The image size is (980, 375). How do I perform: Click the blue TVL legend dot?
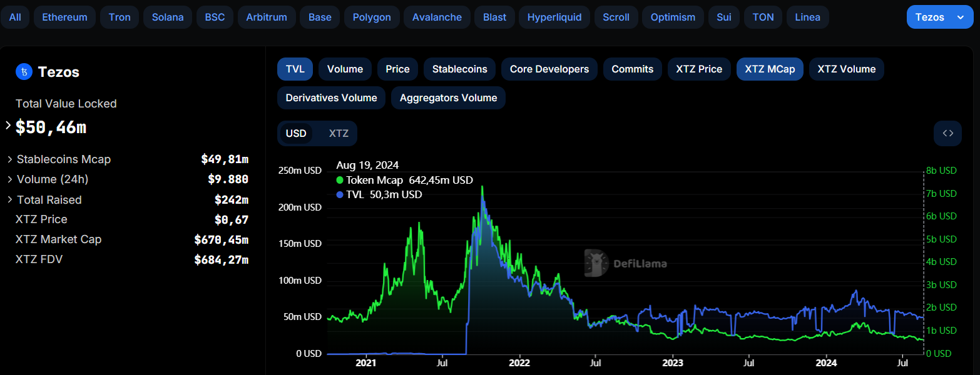point(340,194)
